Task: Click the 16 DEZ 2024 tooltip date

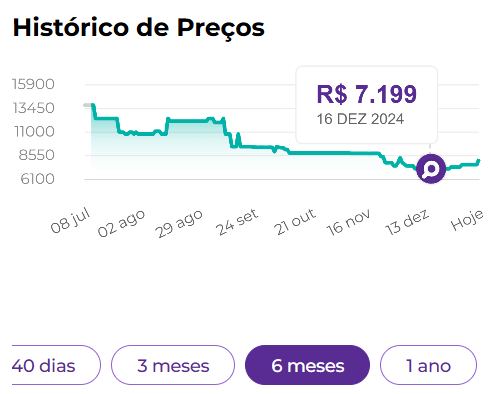Action: 360,119
